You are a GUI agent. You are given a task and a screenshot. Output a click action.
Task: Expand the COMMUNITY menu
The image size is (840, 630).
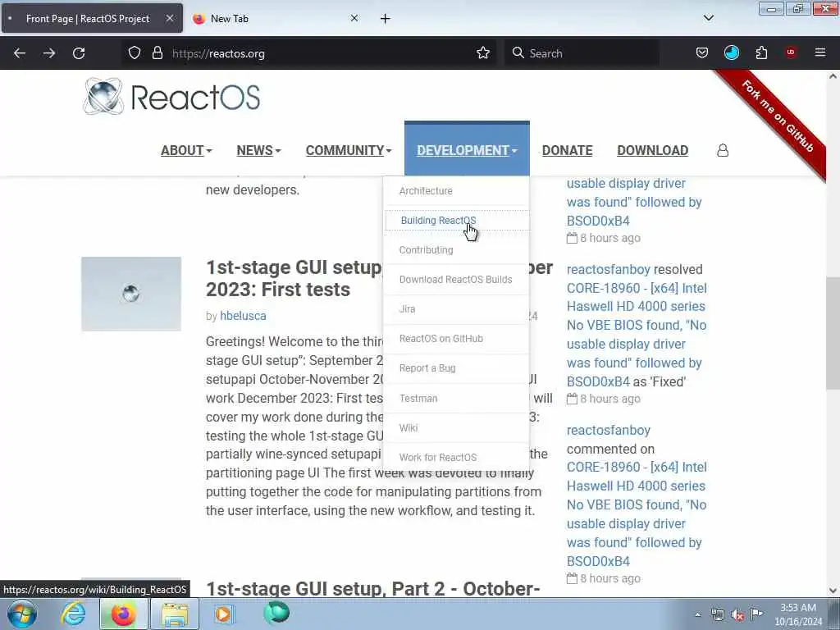[x=349, y=151]
